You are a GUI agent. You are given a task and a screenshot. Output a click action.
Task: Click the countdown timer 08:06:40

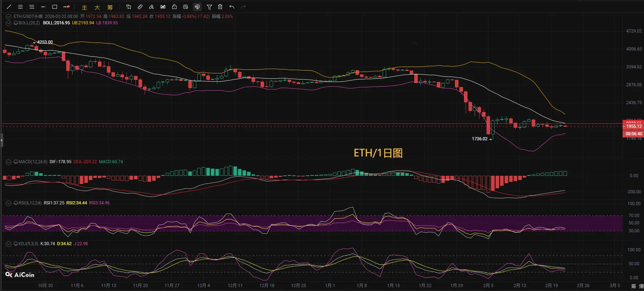pyautogui.click(x=634, y=134)
